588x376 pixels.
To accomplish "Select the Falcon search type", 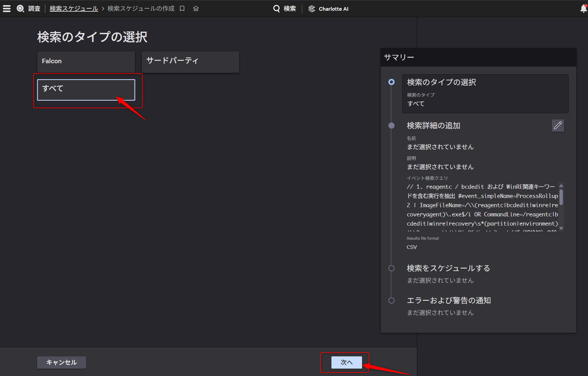I will [x=86, y=62].
